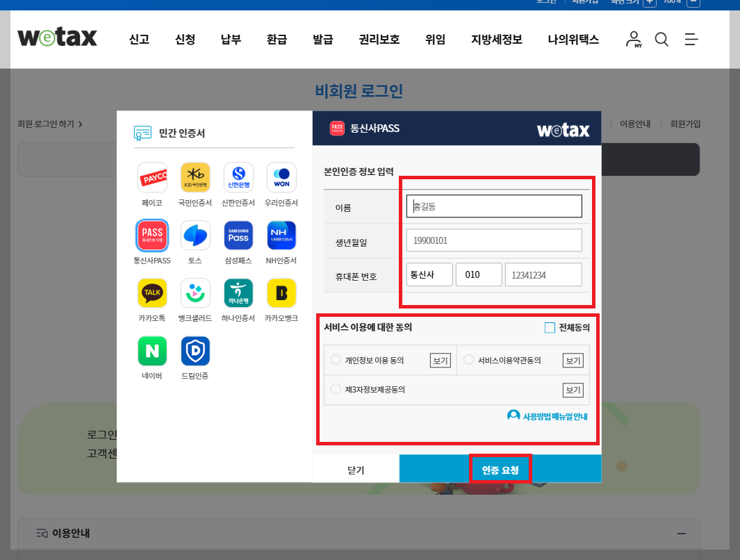Viewport: 740px width, 560px height.
Task: Open the 이용안내 link at top right
Action: click(x=635, y=124)
